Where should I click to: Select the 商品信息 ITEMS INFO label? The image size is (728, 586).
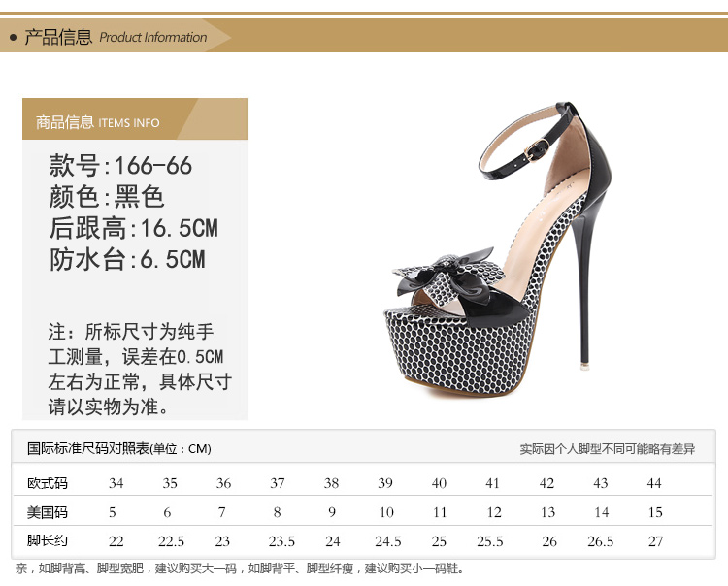pos(97,122)
